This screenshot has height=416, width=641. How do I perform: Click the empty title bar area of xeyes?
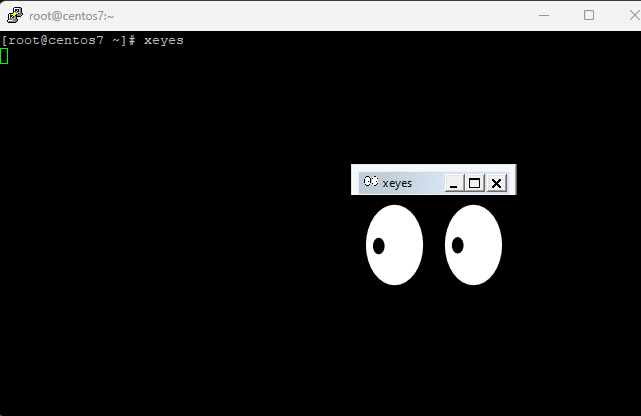point(427,183)
